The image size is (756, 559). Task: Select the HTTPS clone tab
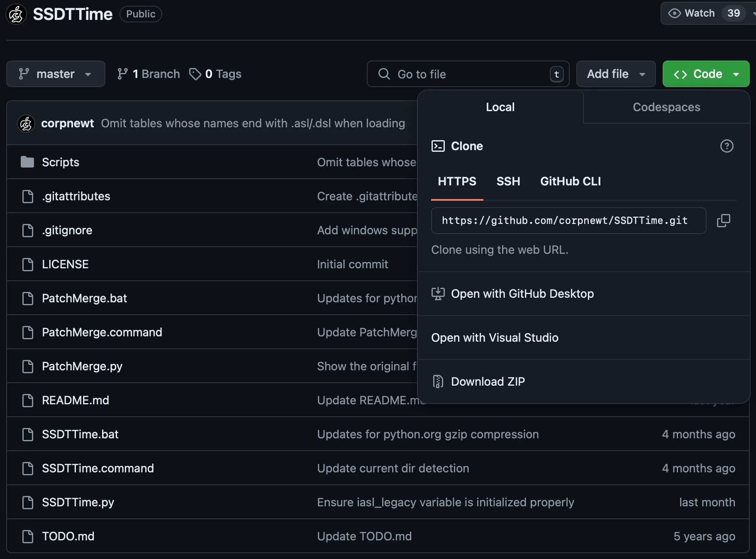[457, 181]
